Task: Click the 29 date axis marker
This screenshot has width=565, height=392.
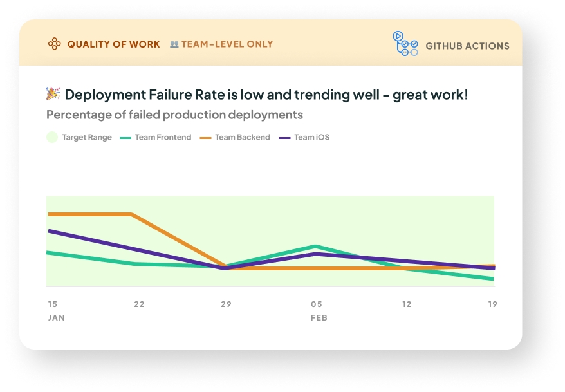Action: tap(226, 304)
